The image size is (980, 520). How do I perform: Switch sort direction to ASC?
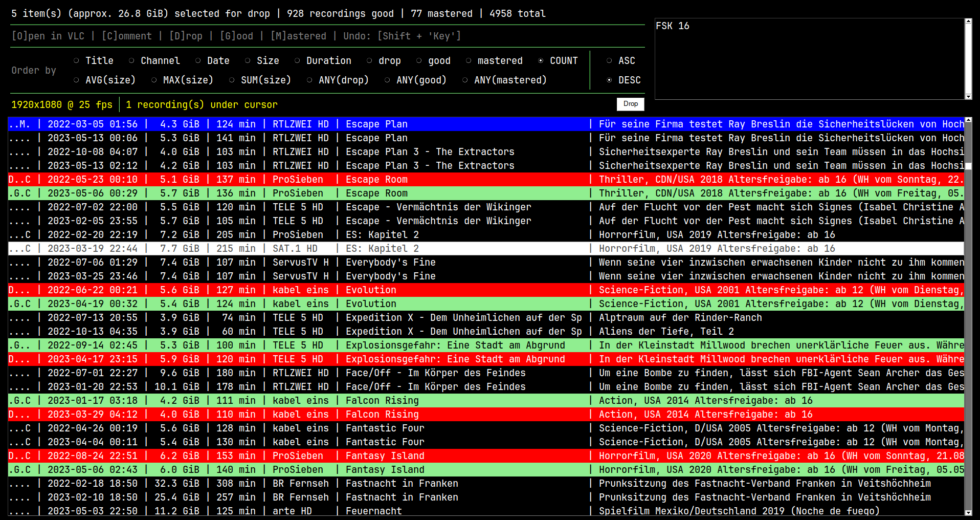pos(609,60)
